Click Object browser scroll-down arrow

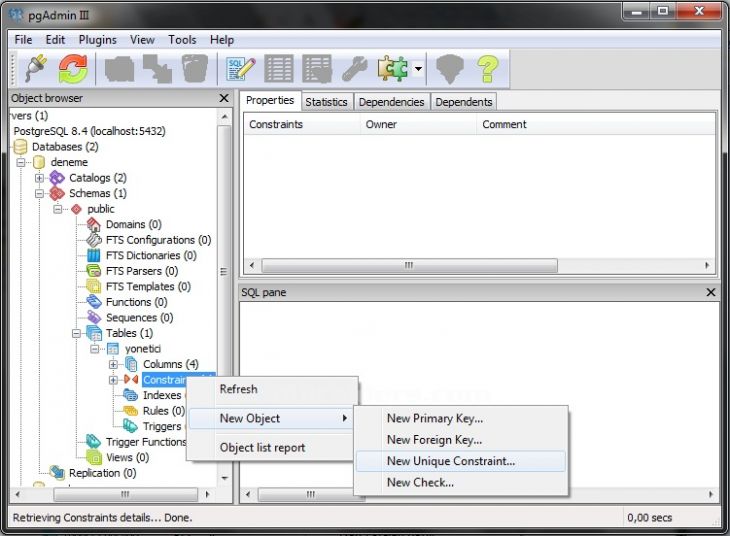point(225,478)
